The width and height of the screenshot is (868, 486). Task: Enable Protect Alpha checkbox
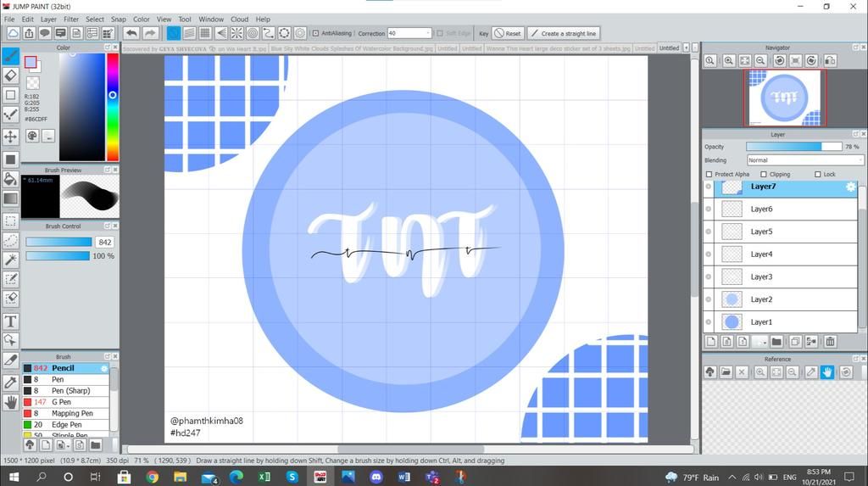pyautogui.click(x=709, y=174)
